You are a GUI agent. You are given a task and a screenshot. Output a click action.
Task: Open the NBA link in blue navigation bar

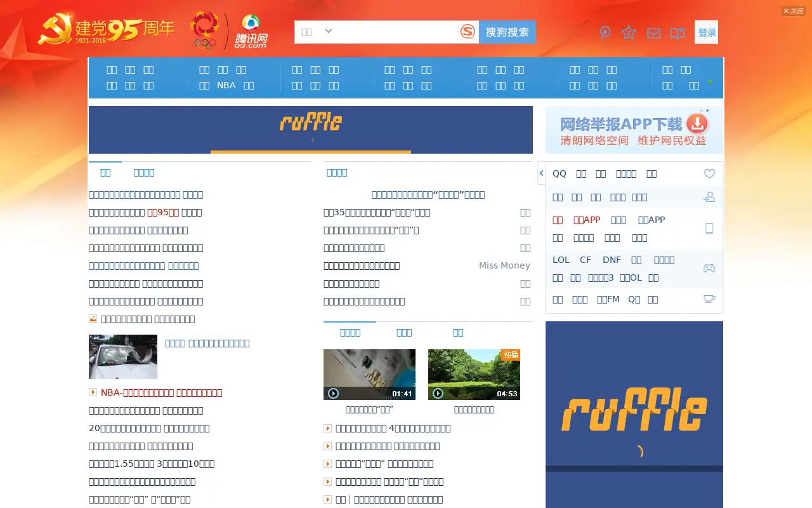(226, 85)
